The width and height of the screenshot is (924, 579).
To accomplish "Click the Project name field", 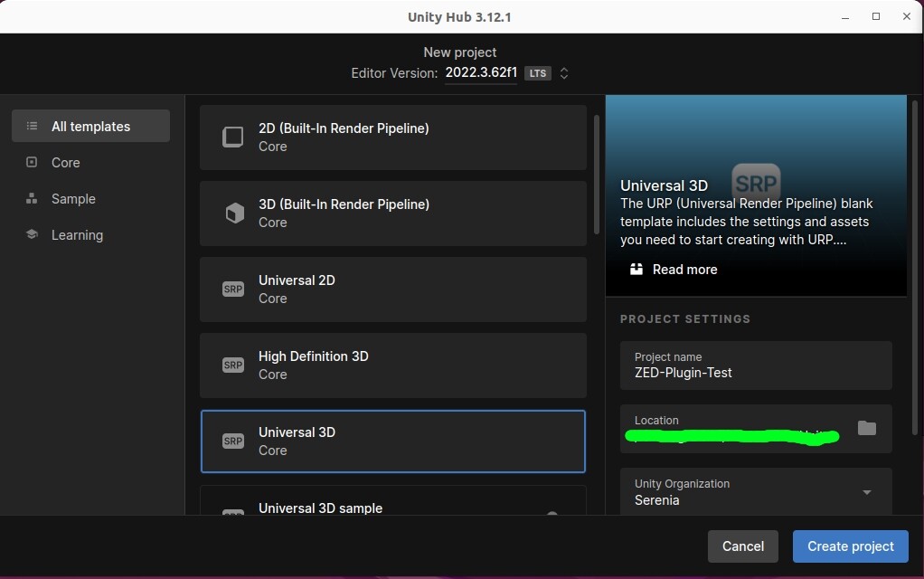I will coord(756,365).
